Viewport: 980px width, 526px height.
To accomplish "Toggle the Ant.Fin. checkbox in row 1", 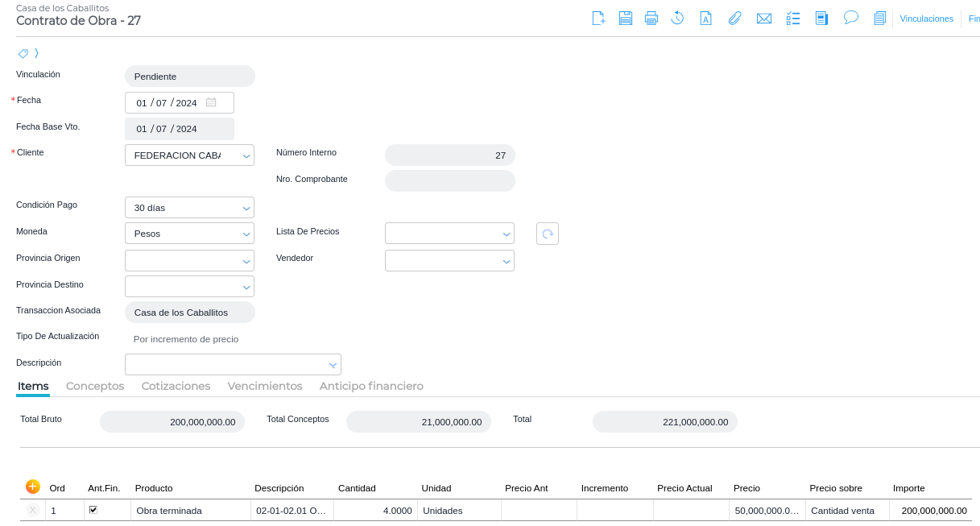I will (93, 510).
